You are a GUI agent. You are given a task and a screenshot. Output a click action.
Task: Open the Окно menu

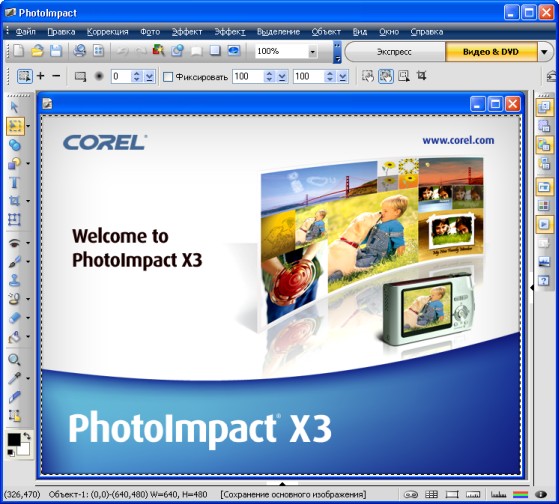389,32
